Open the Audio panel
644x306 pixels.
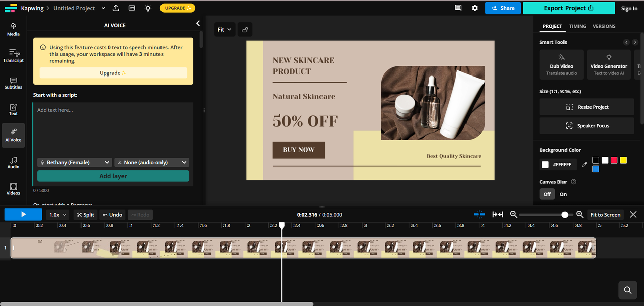[x=13, y=162]
